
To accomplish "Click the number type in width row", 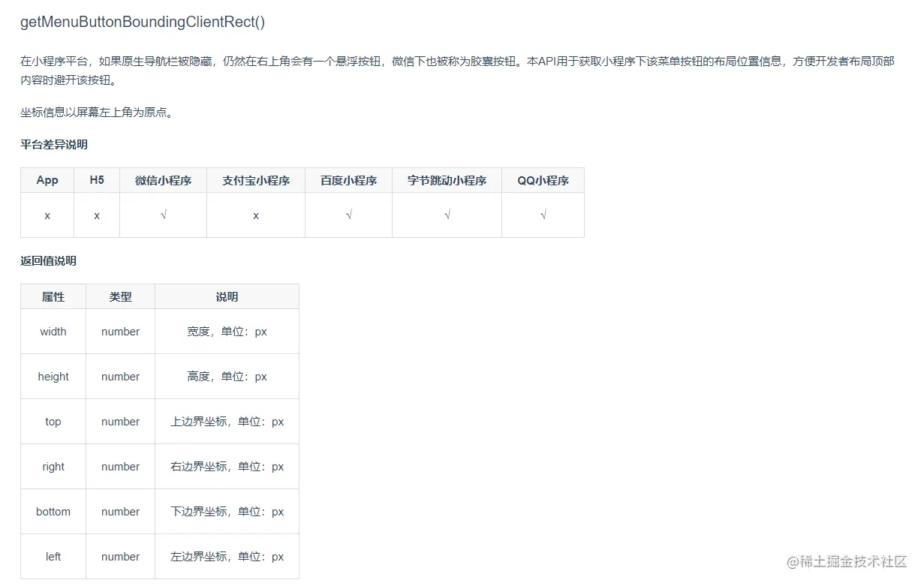I will [x=120, y=332].
